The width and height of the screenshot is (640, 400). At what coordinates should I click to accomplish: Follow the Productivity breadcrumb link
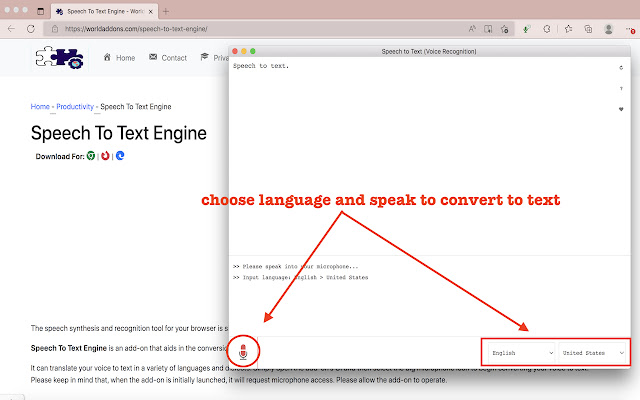(x=75, y=107)
